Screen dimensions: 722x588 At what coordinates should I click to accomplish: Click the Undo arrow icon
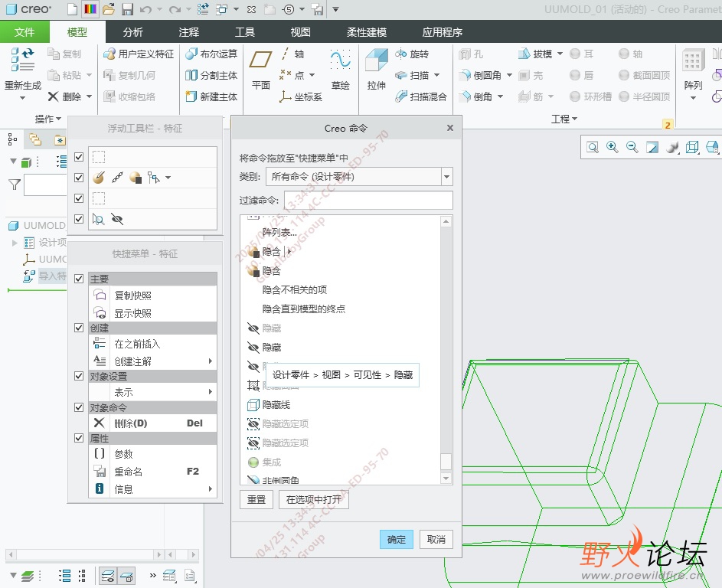tap(145, 9)
